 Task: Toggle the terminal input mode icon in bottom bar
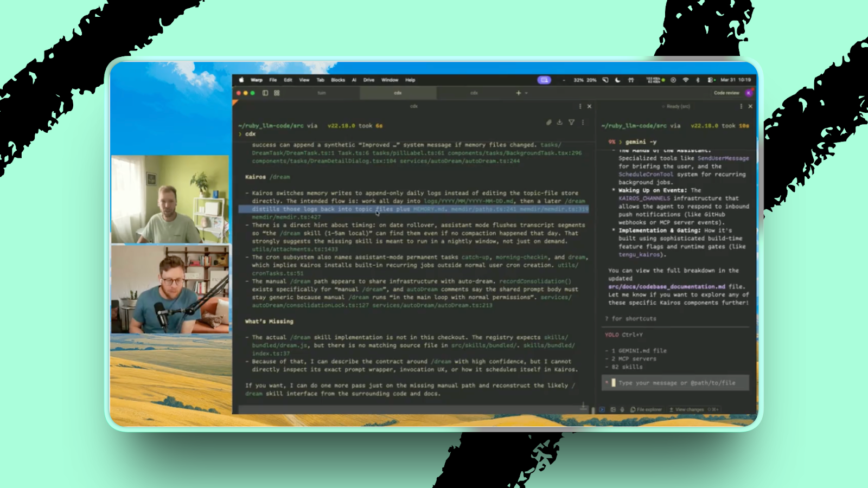pos(602,409)
